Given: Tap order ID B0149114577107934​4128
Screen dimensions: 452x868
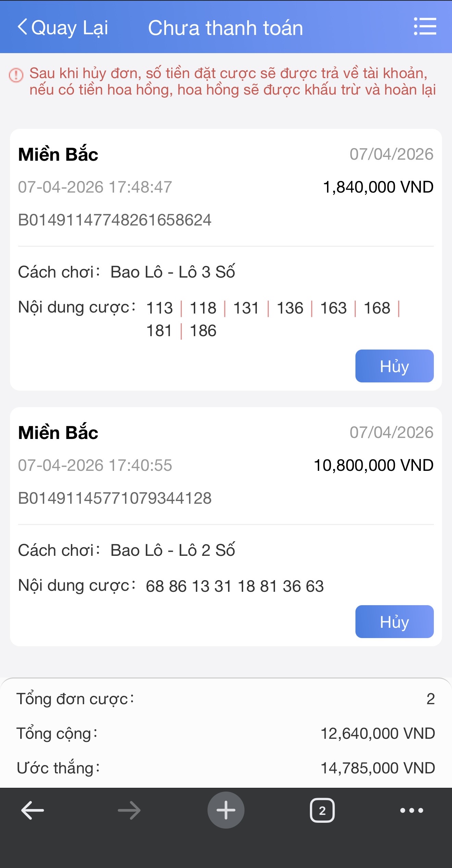Looking at the screenshot, I should pyautogui.click(x=115, y=498).
